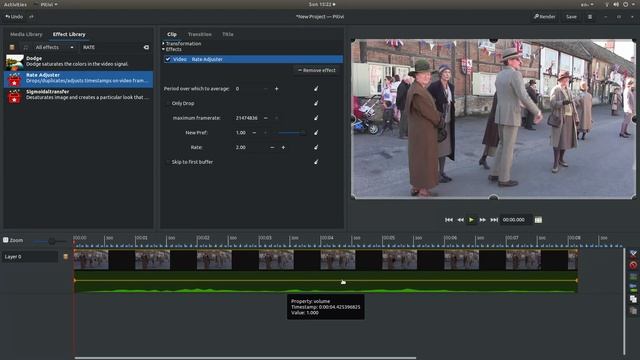The width and height of the screenshot is (640, 360).
Task: Click the split clip scissors icon
Action: coord(633,254)
